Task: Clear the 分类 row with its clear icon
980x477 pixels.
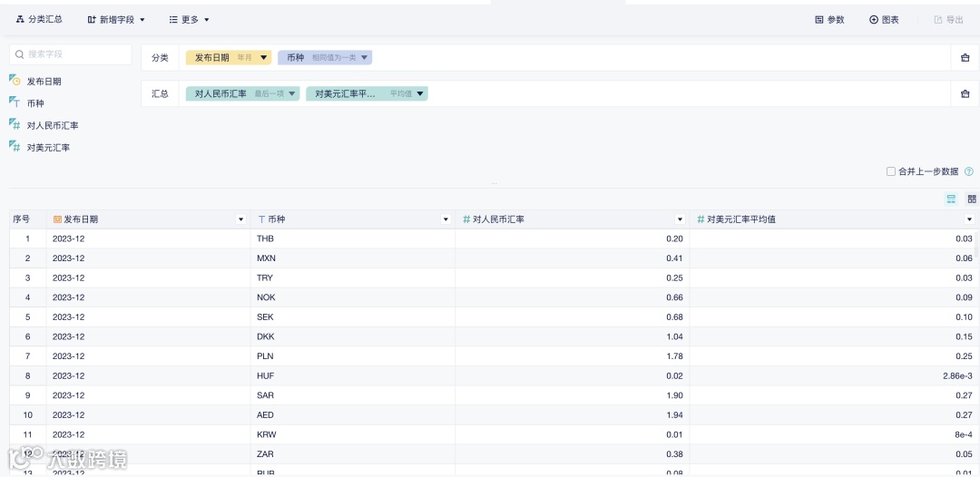Action: (x=965, y=57)
